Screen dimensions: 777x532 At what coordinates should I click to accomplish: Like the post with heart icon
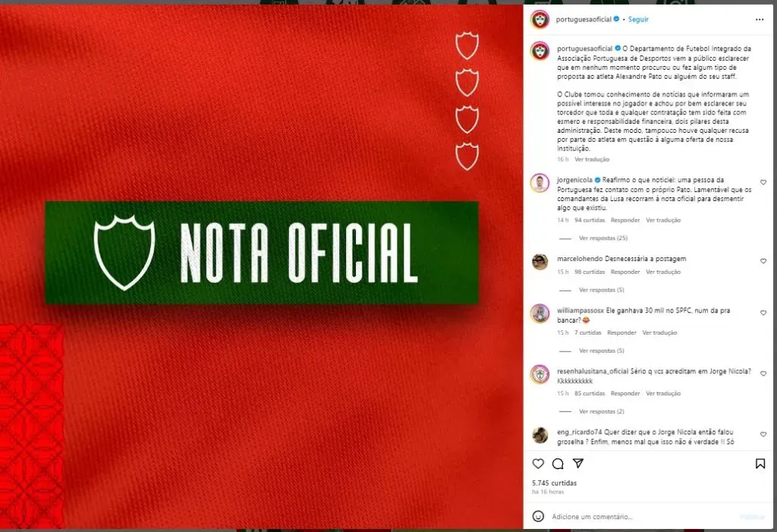tap(538, 463)
